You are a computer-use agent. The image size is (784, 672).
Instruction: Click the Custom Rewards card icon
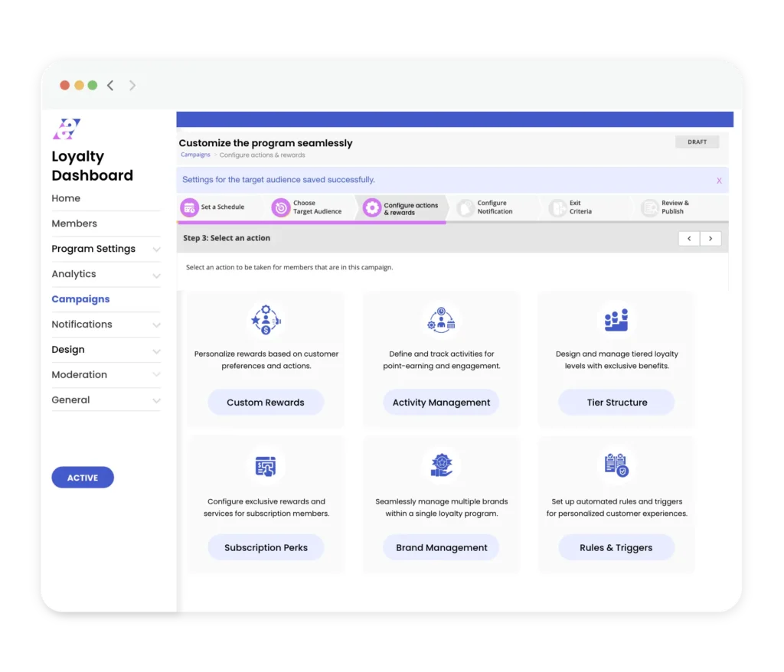coord(266,320)
